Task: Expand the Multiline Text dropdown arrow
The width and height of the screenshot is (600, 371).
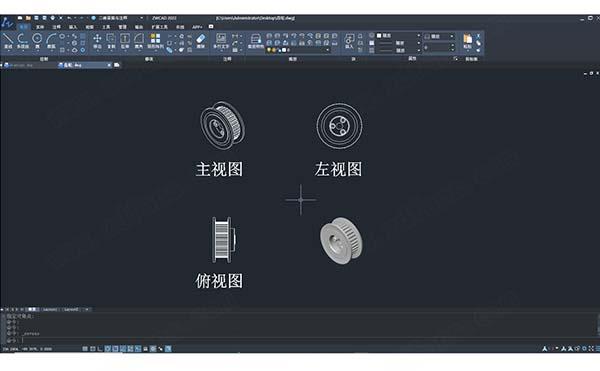Action: [x=221, y=50]
